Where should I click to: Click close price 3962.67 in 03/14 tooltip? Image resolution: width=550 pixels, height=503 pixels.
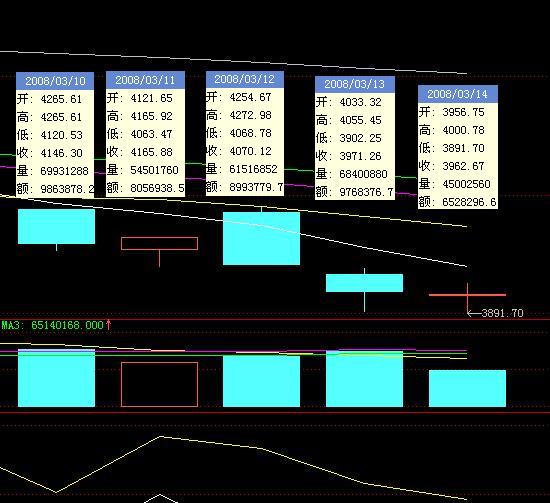pyautogui.click(x=463, y=166)
